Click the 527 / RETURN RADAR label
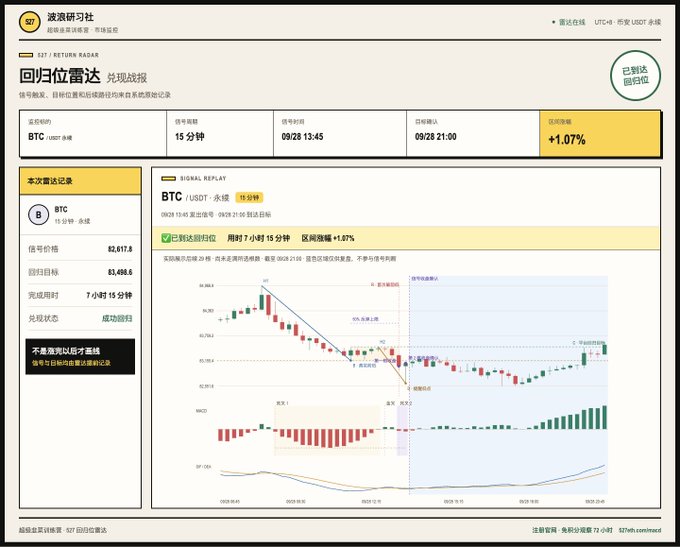The image size is (680, 547). 68,55
